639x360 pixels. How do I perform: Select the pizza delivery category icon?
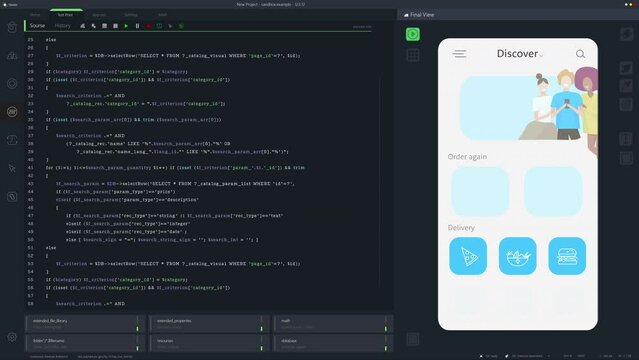point(468,256)
